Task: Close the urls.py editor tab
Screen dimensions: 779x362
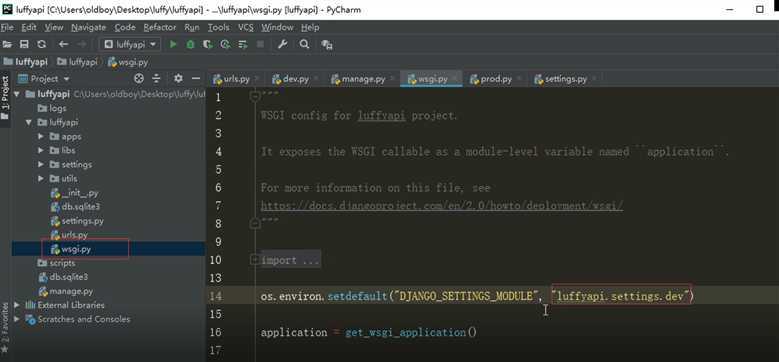Action: point(257,78)
